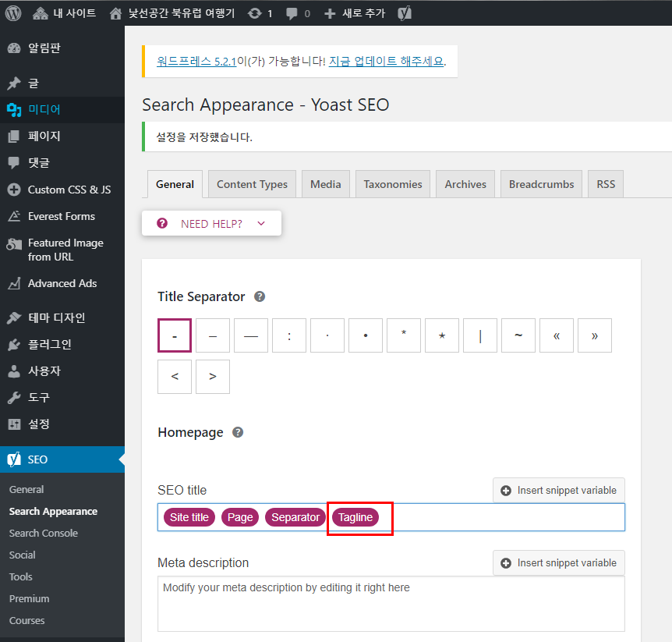Switch to Content Types tab
Viewport: 672px width, 642px height.
coord(252,184)
